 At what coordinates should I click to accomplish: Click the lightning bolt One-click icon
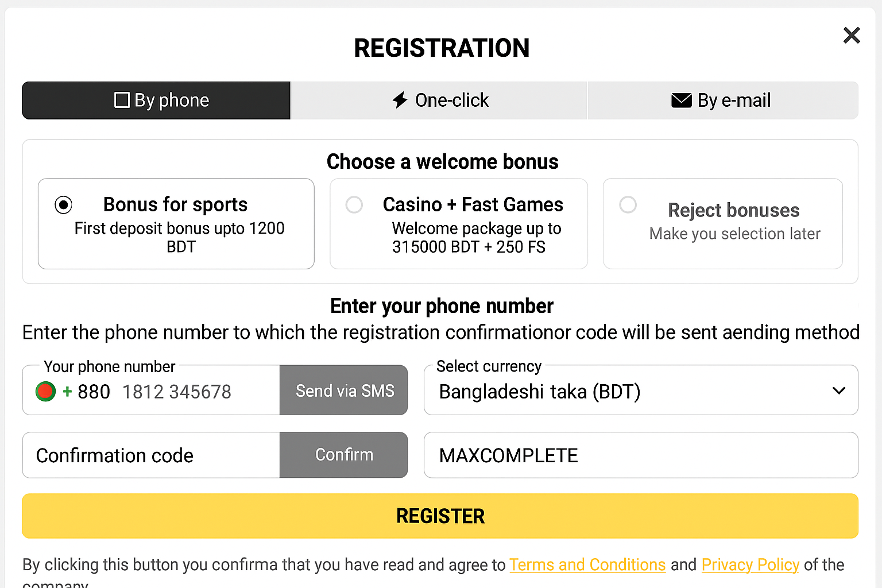[x=400, y=100]
